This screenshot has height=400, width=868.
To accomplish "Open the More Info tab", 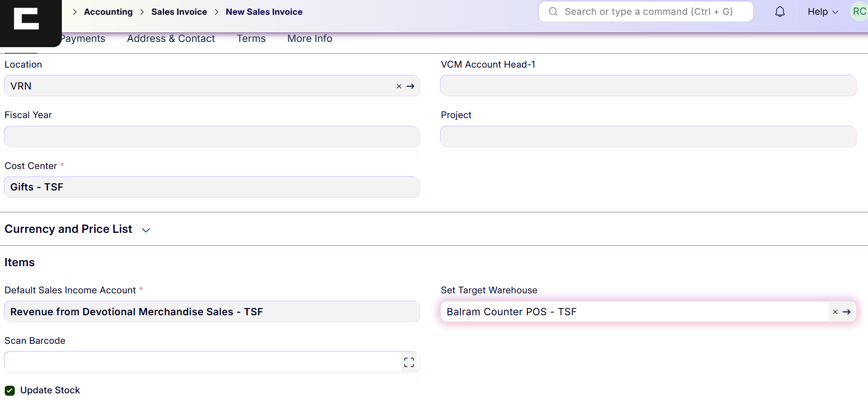I will (310, 39).
